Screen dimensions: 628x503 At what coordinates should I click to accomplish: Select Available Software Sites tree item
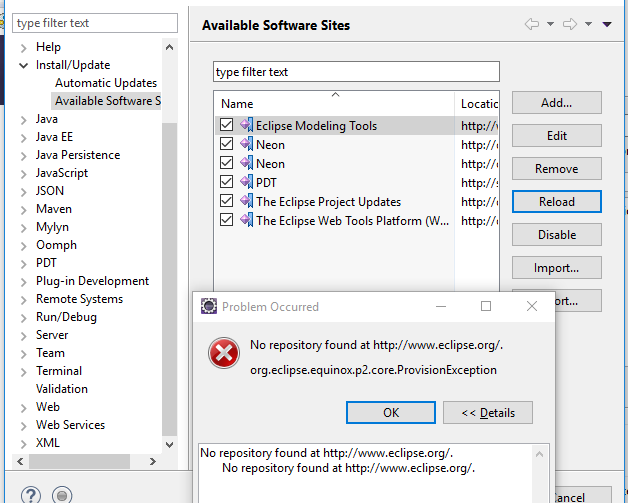point(108,101)
